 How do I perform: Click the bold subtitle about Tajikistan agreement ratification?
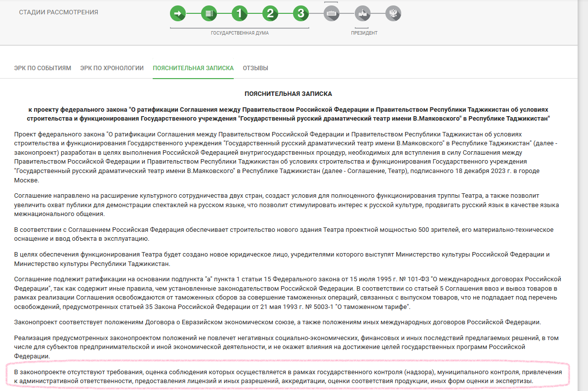coord(288,114)
